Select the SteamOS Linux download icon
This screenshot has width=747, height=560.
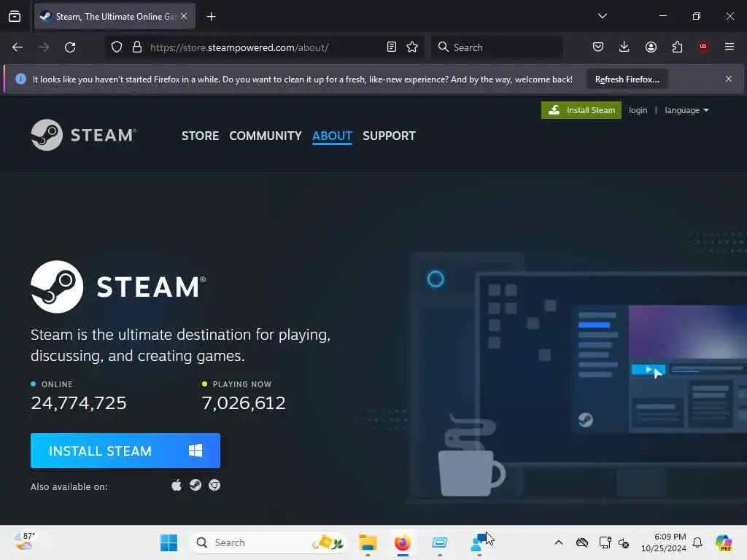[196, 485]
